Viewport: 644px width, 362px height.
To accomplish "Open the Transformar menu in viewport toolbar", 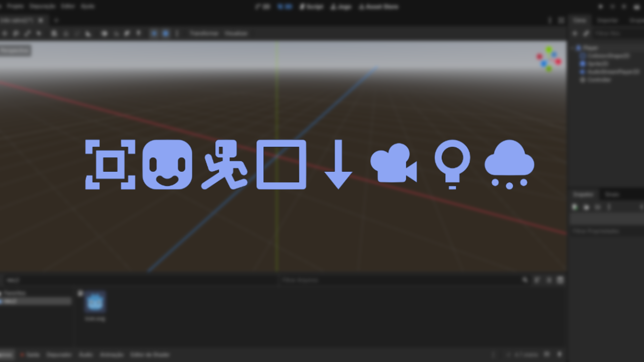I will (x=204, y=34).
